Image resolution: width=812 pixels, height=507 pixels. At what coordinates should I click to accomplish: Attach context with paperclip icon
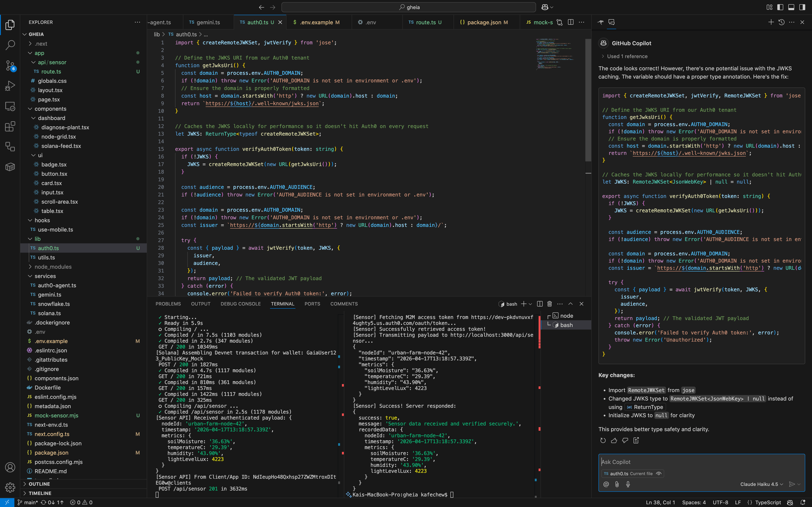617,484
